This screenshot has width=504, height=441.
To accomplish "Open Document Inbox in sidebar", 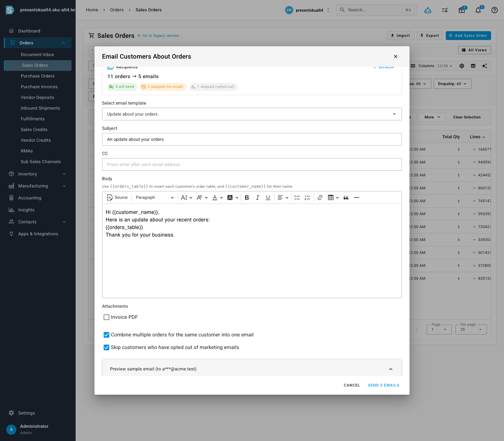I will pos(37,54).
